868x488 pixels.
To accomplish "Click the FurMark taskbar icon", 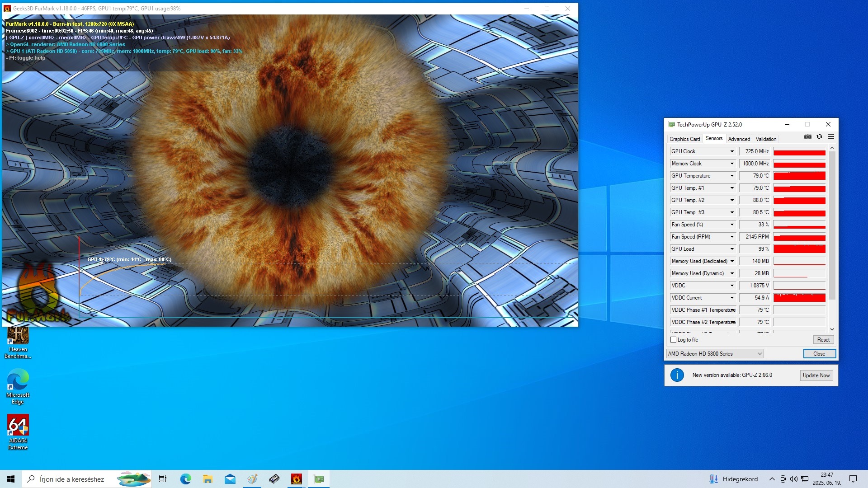I will pos(297,479).
